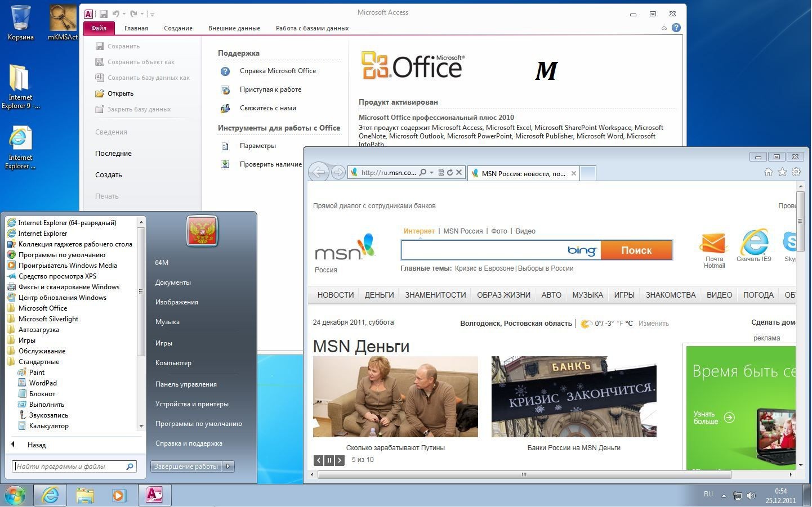
Task: Click Изменить weather location link
Action: tap(653, 324)
